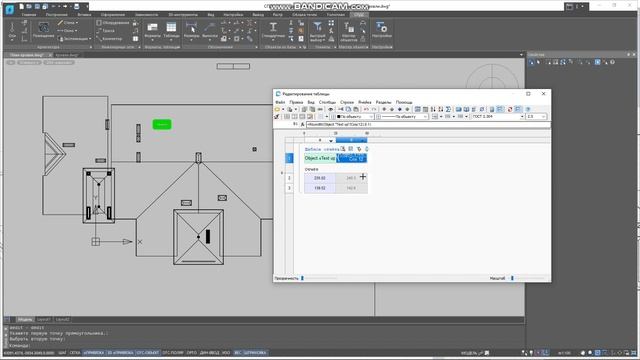Open the Стандартные objects tool
This screenshot has width=640, height=360.
click(273, 31)
